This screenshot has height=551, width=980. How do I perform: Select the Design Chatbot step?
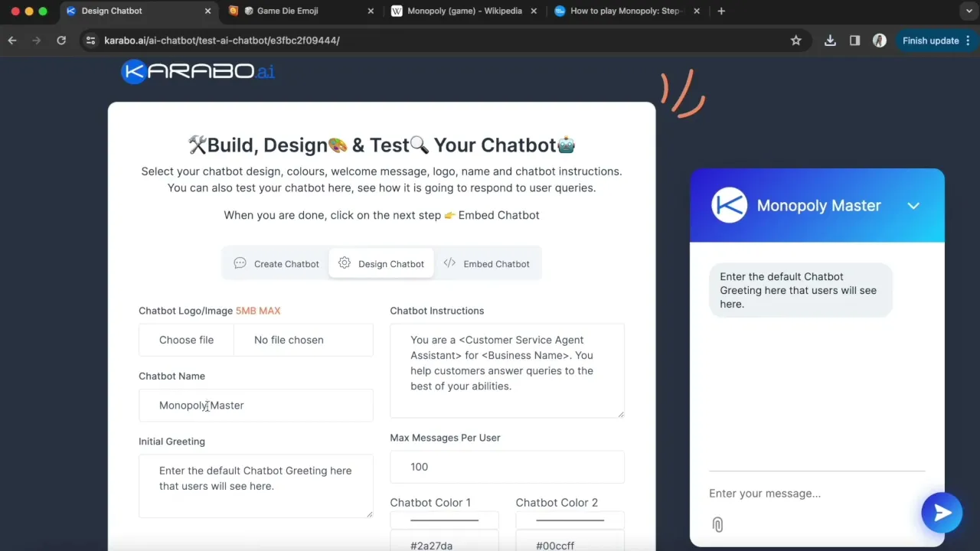pyautogui.click(x=381, y=263)
